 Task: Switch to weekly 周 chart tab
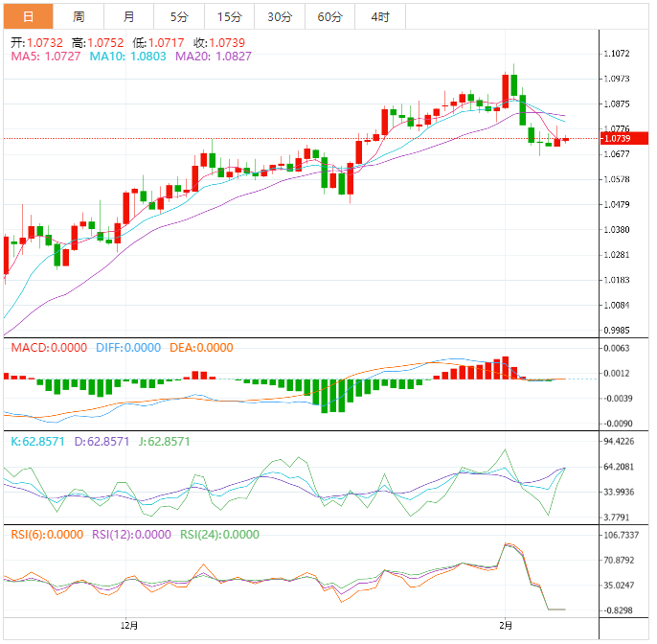79,17
